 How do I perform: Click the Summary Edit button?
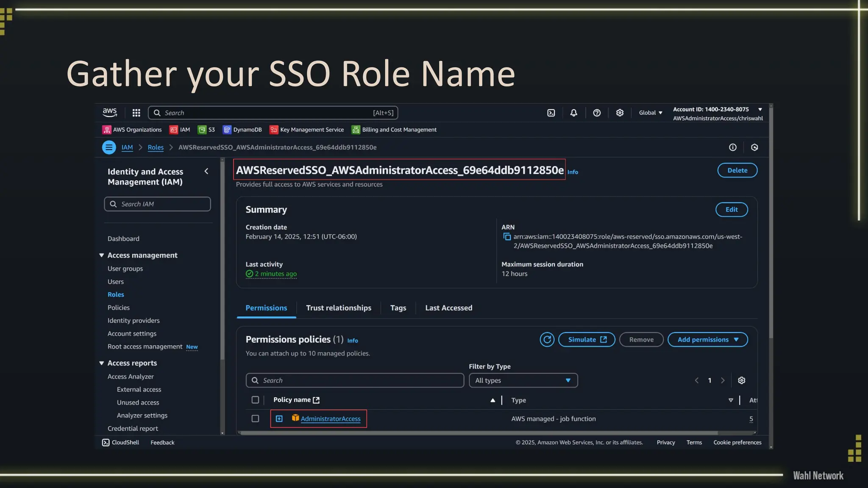coord(732,210)
